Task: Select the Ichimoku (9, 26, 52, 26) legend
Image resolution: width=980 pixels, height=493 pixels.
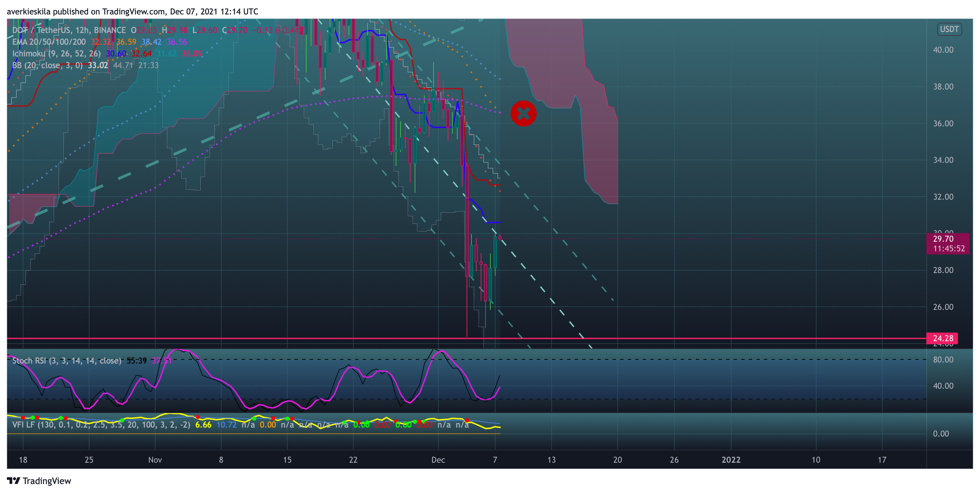Action: pyautogui.click(x=56, y=54)
